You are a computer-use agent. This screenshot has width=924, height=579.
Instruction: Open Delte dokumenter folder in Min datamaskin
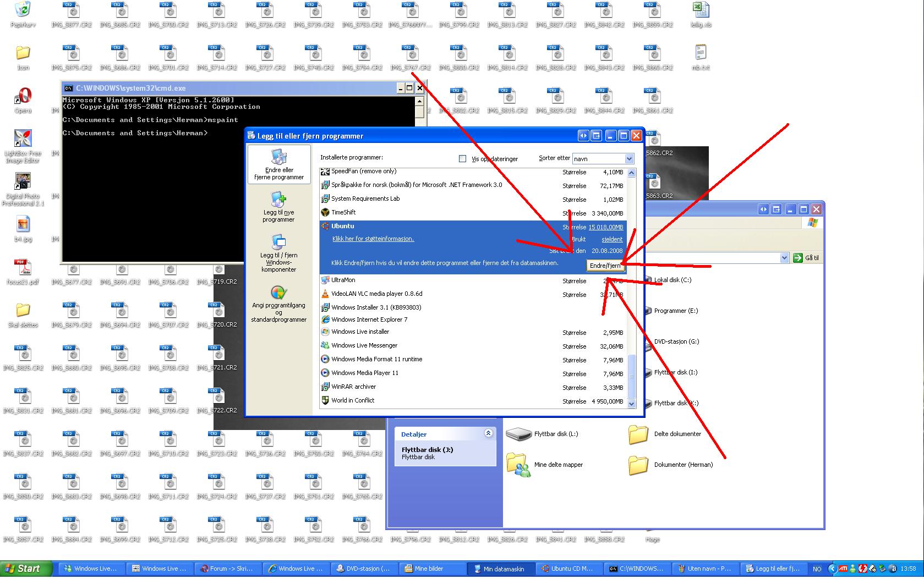(665, 434)
